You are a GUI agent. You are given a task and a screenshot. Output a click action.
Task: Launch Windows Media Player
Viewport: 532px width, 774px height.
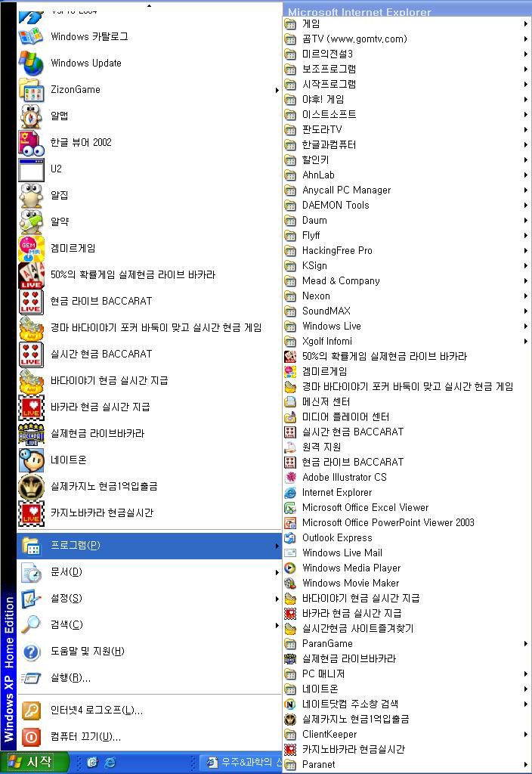point(407,568)
